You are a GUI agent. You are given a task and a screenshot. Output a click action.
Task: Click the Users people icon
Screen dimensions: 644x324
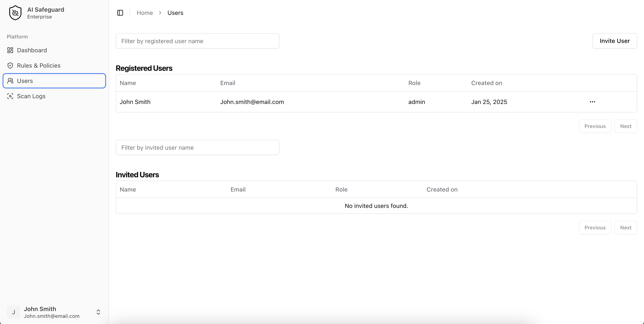tap(10, 81)
